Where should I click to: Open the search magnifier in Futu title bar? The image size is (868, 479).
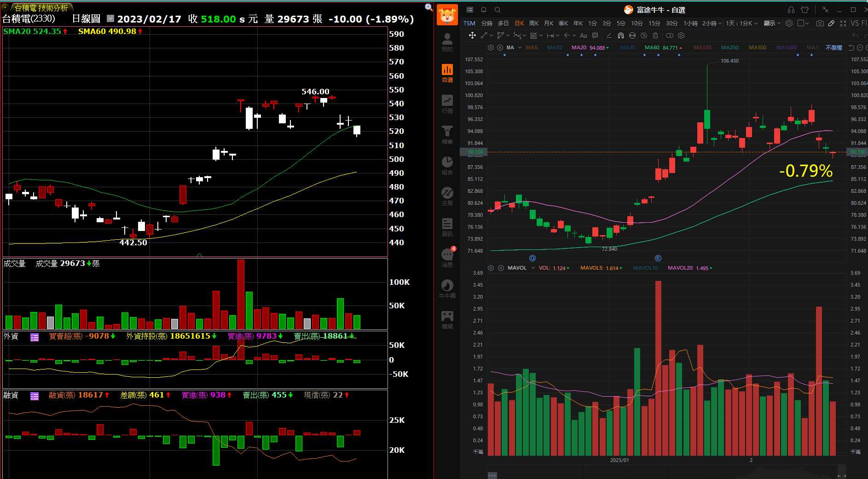point(498,10)
